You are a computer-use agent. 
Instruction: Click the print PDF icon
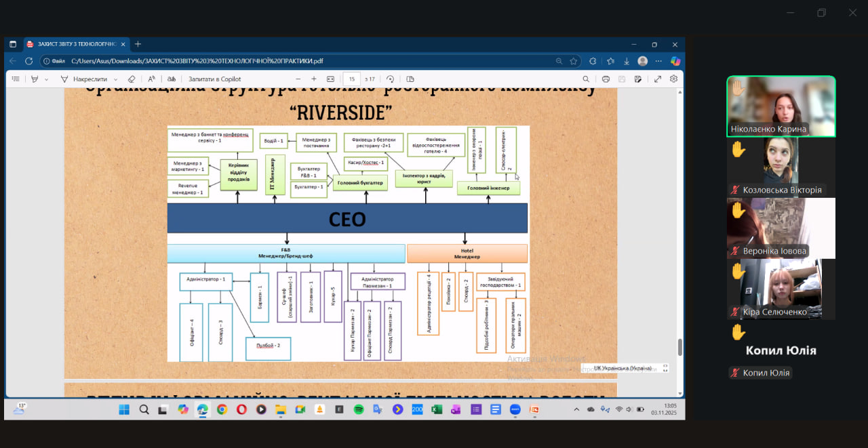coord(606,79)
